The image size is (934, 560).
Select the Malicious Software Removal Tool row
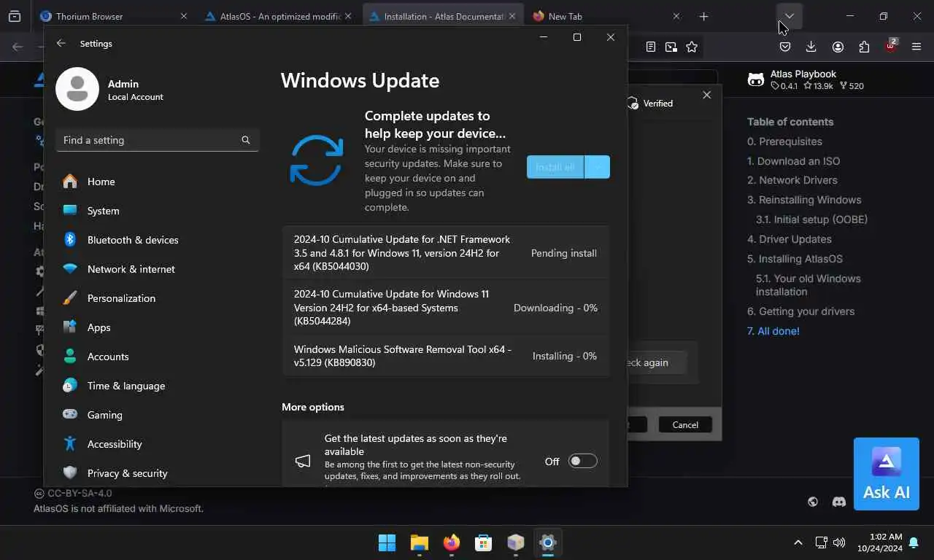pyautogui.click(x=446, y=356)
